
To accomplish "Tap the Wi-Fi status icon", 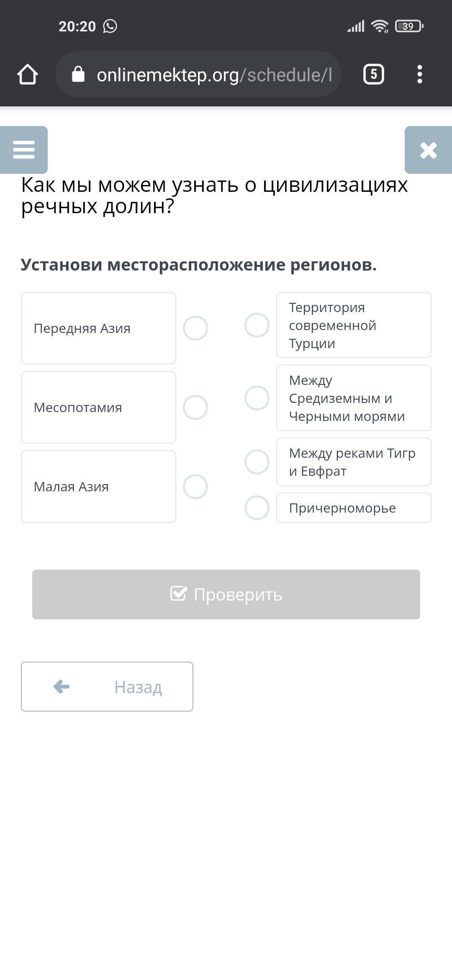I will pos(380,26).
